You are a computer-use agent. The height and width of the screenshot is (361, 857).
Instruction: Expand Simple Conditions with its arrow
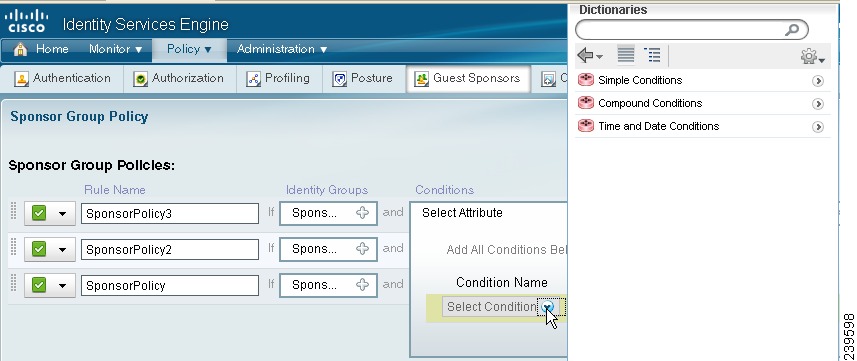818,81
